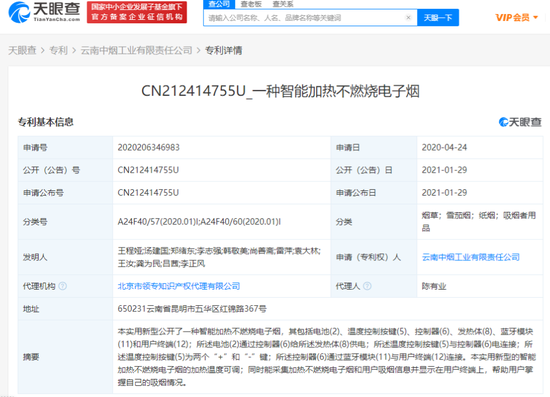Click the 地址 label cell
This screenshot has height=397, width=550.
65,309
